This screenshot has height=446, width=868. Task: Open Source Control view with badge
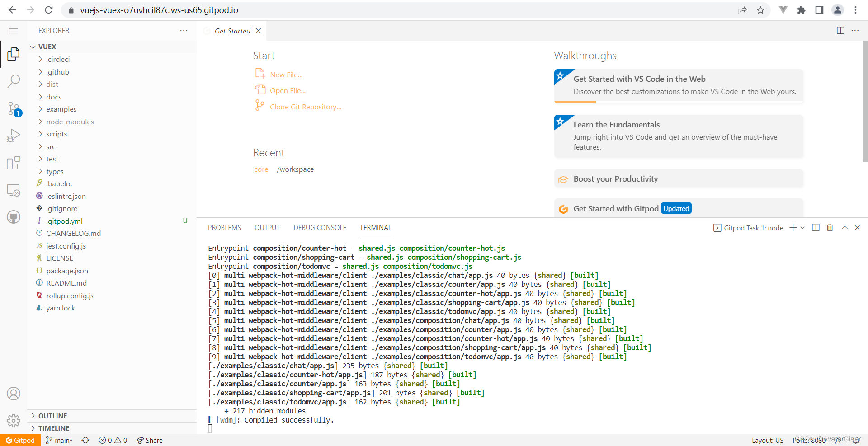(x=14, y=109)
